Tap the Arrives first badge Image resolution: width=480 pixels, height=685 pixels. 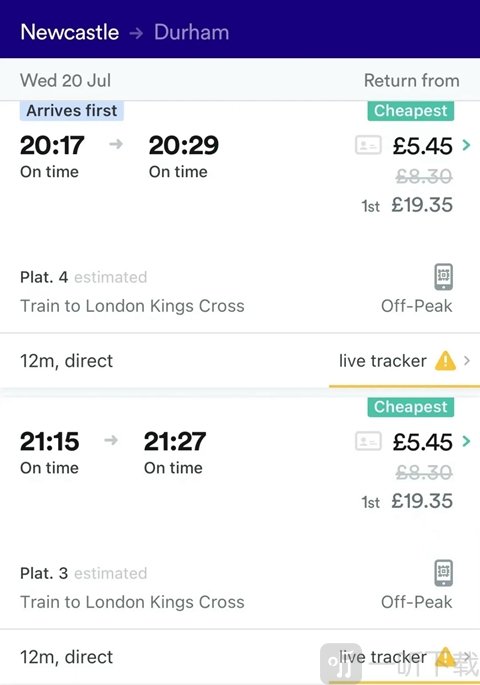pyautogui.click(x=72, y=111)
